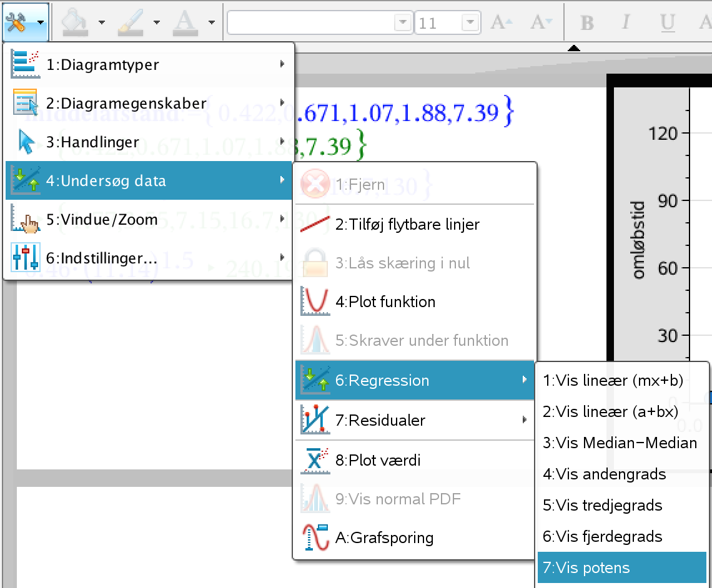Open the 1:Diagramtyper menu
The width and height of the screenshot is (712, 588).
click(x=149, y=64)
